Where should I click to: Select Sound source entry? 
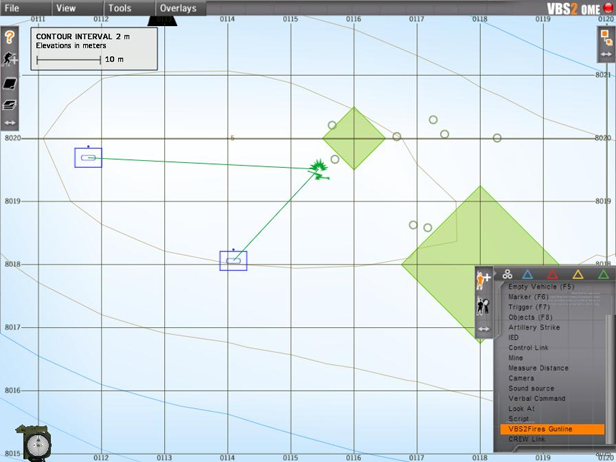click(x=531, y=389)
